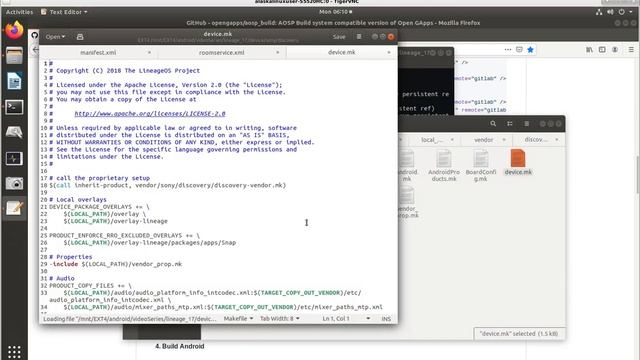
Task: Open the System Monitor dock icon
Action: pos(14,158)
